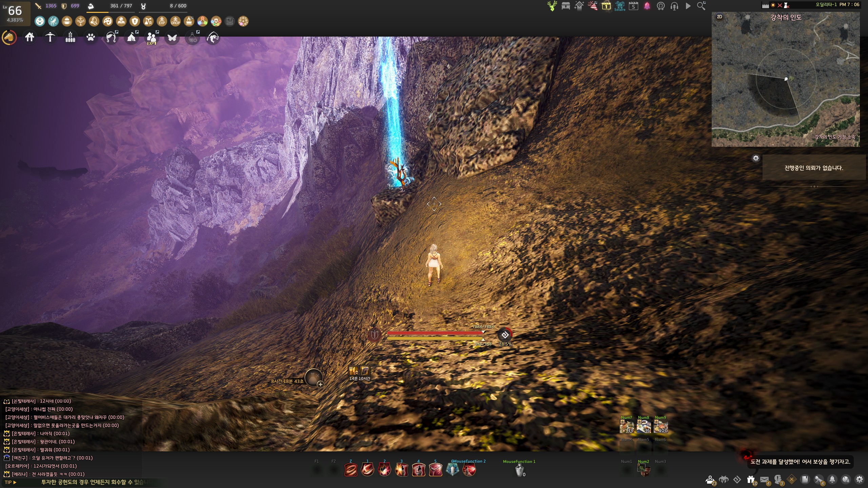Open the butterfly fairy icon

tap(172, 37)
